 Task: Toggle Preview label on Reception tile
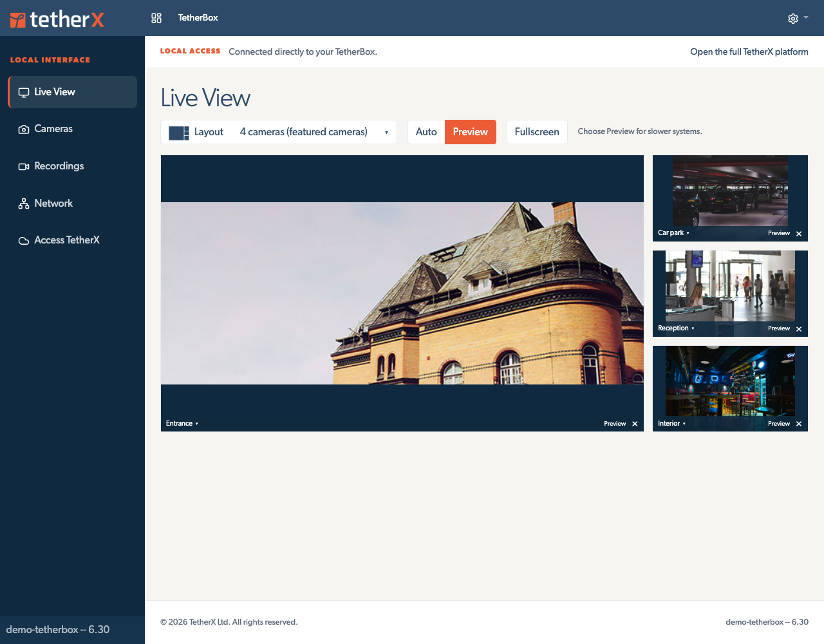pyautogui.click(x=779, y=328)
